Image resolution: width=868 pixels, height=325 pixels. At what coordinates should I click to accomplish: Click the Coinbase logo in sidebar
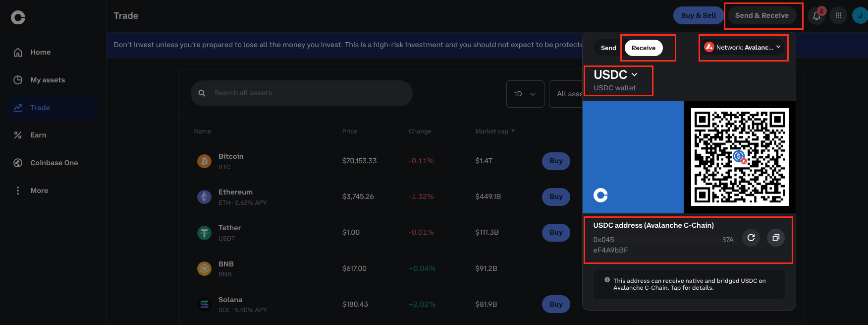[18, 17]
